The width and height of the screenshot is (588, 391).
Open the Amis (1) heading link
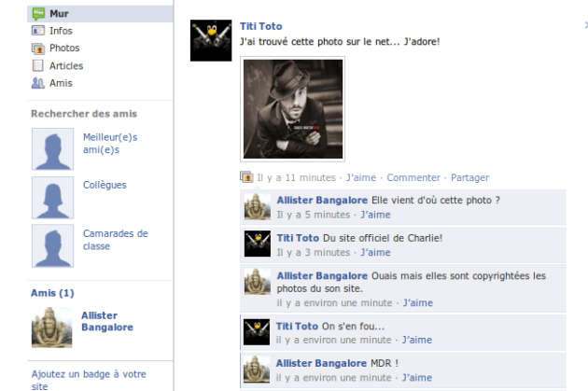(52, 293)
